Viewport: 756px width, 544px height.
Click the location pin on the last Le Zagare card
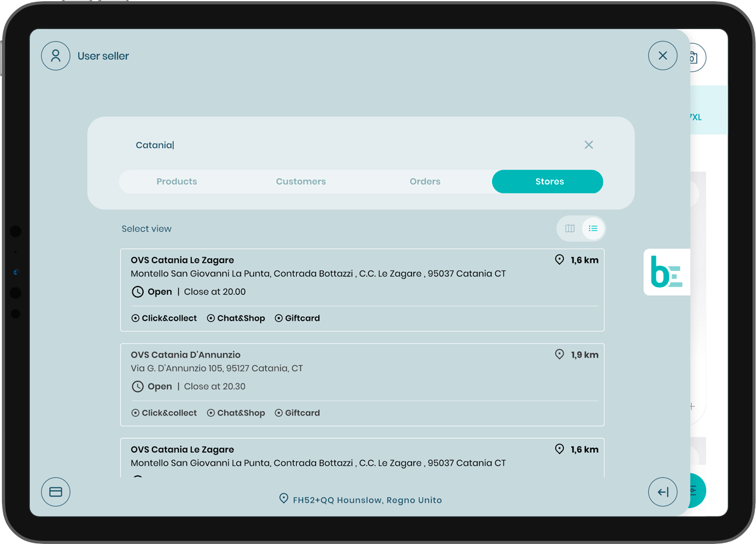(x=559, y=449)
